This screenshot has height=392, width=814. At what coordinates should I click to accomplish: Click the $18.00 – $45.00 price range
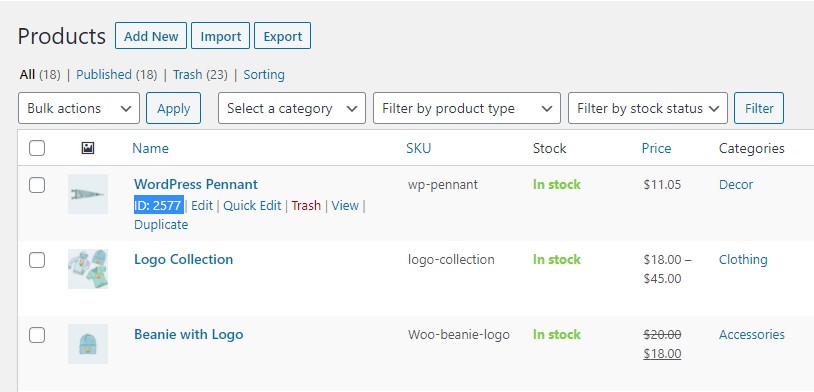(x=668, y=269)
